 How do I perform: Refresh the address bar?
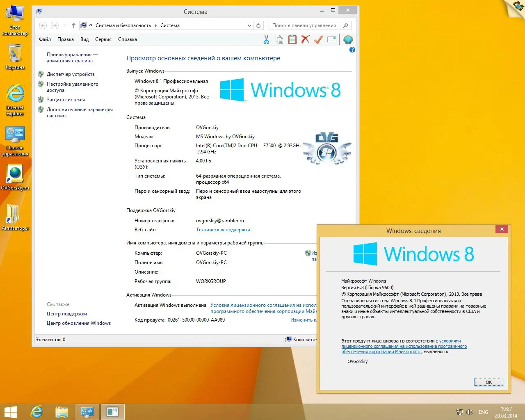click(x=258, y=25)
